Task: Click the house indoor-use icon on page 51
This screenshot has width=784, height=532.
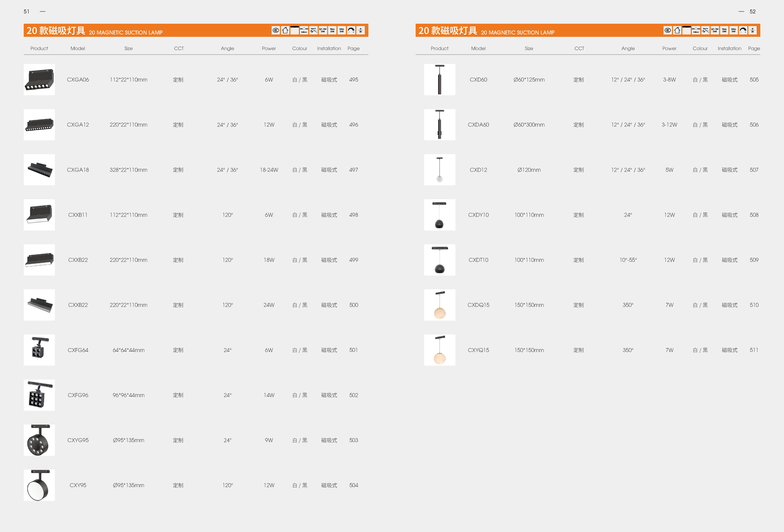Action: [x=285, y=30]
